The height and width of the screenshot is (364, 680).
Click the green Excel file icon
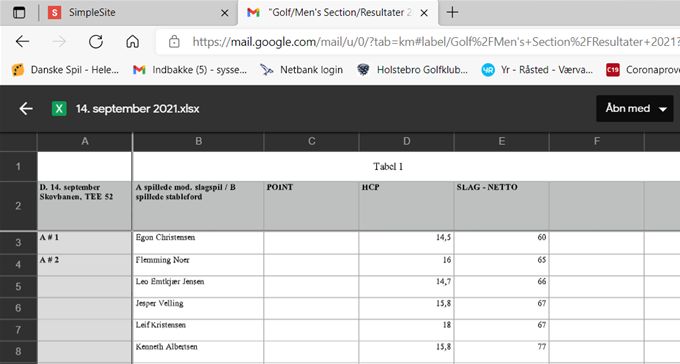coord(59,108)
